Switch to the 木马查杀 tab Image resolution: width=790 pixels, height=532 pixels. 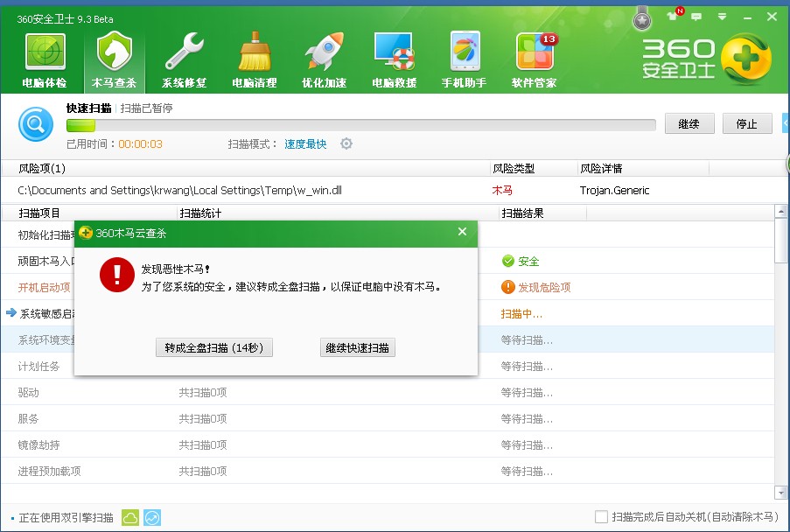(x=115, y=59)
